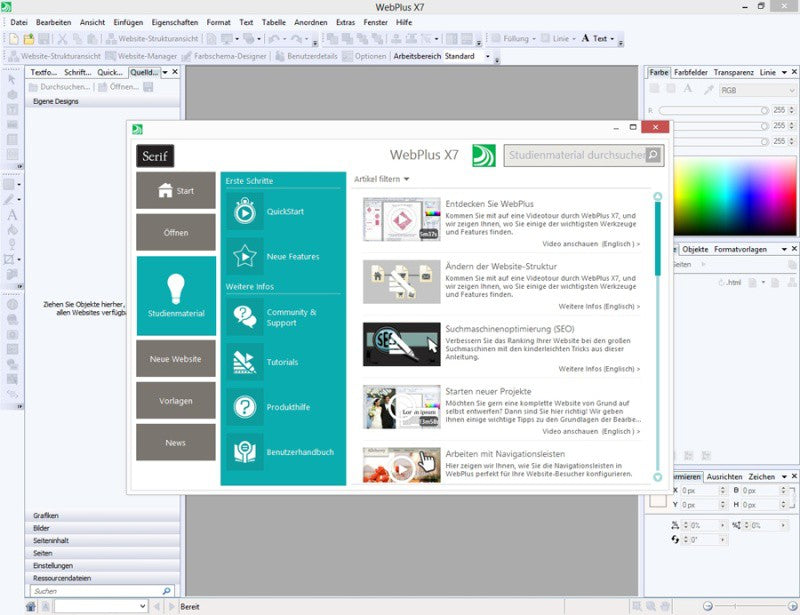This screenshot has width=800, height=615.
Task: Click the X position value stepper
Action: coord(722,490)
